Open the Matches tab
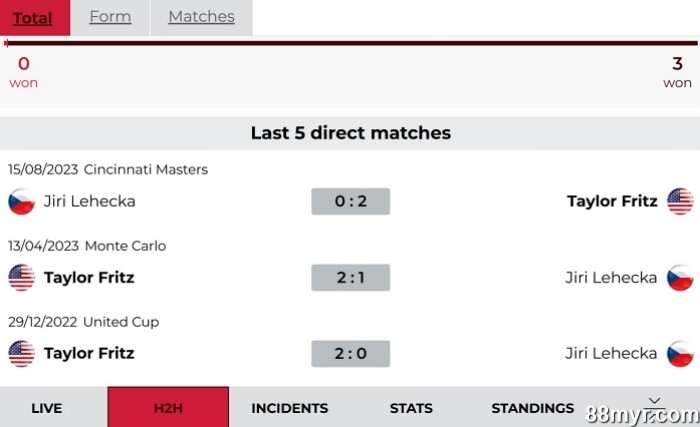The height and width of the screenshot is (427, 700). 201,17
